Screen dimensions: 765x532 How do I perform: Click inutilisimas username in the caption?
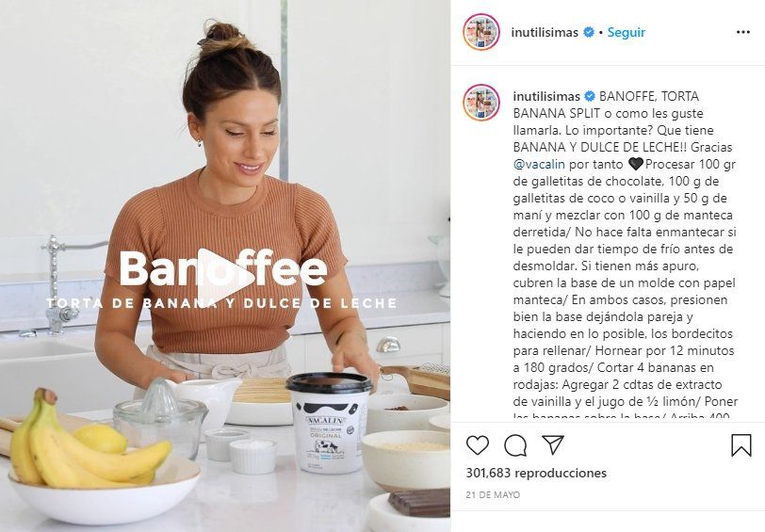[x=546, y=96]
